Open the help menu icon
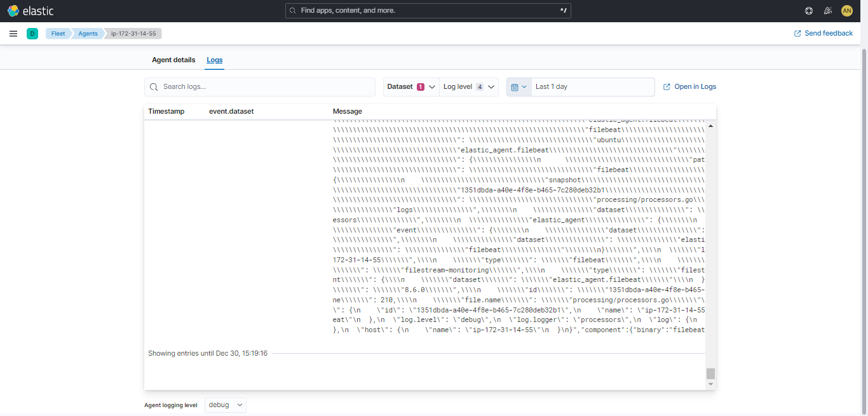 (809, 11)
